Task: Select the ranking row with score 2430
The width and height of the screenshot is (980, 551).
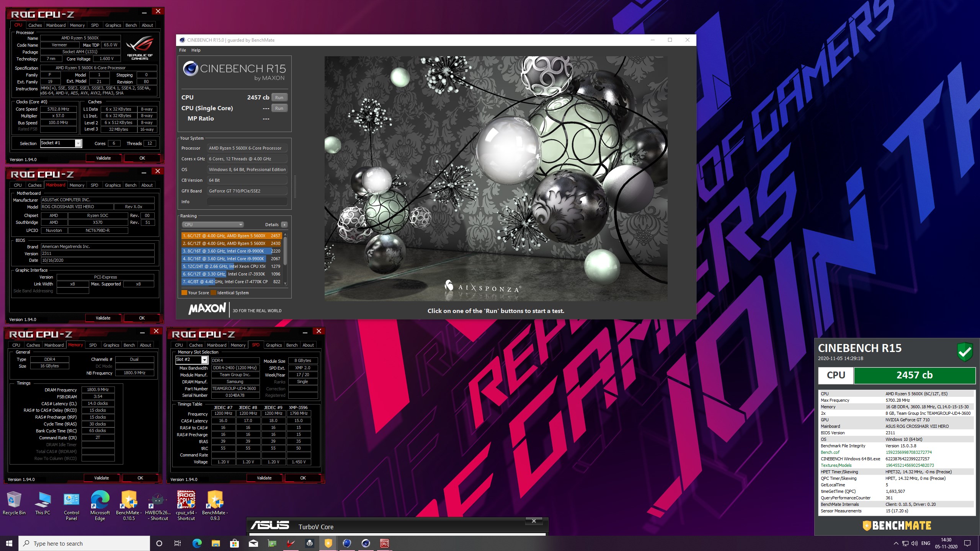Action: (x=232, y=243)
